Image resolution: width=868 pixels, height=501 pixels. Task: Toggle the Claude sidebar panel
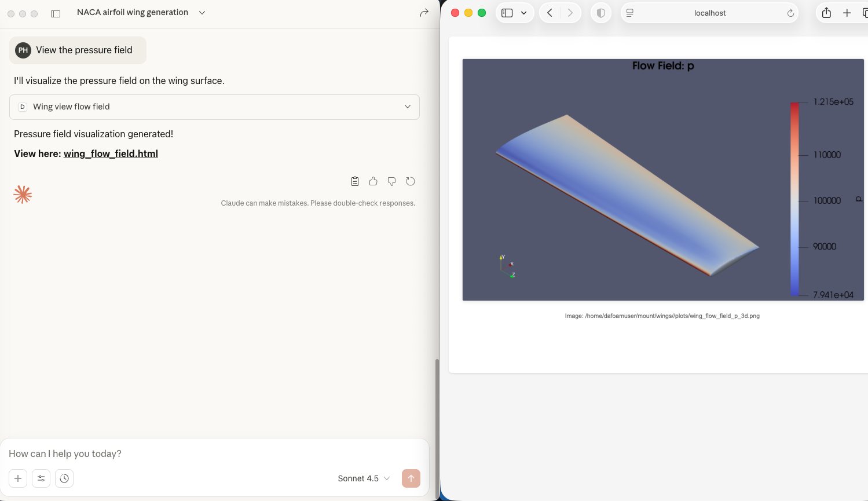(x=56, y=13)
